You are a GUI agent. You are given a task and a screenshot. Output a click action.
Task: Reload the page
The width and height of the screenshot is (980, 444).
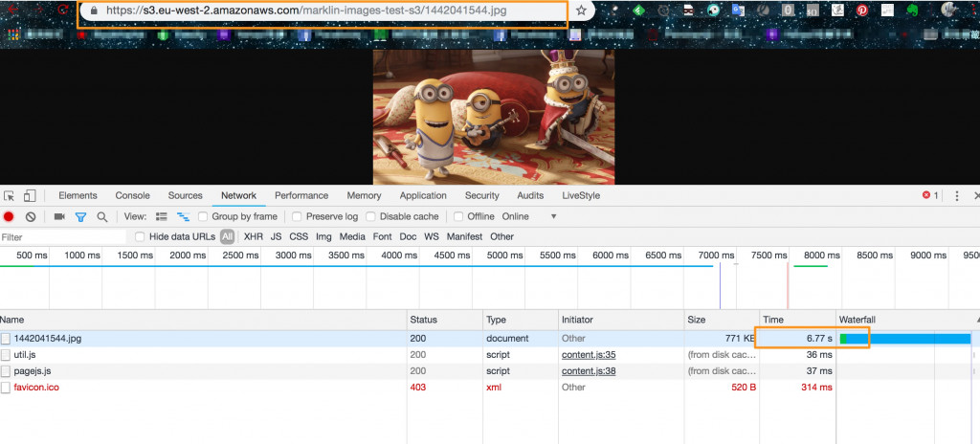62,10
